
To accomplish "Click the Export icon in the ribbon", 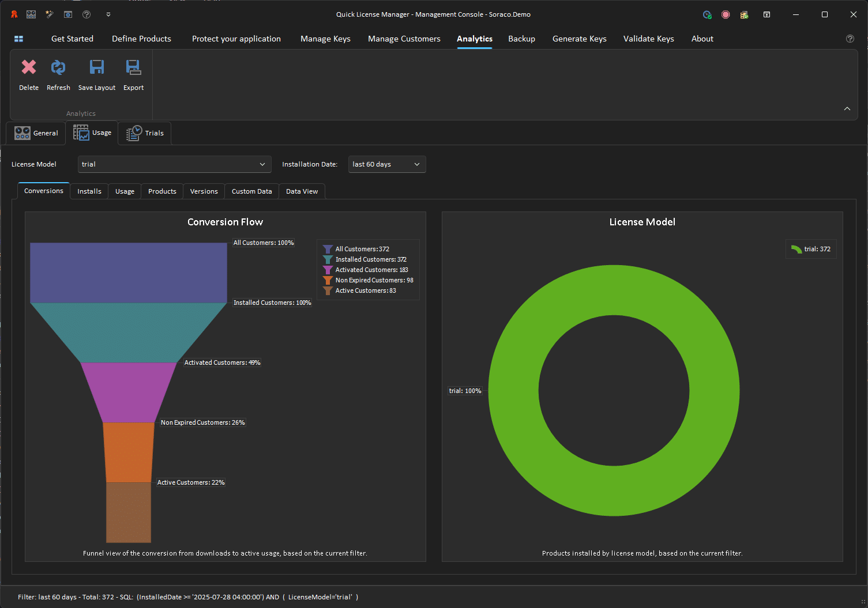I will [133, 68].
